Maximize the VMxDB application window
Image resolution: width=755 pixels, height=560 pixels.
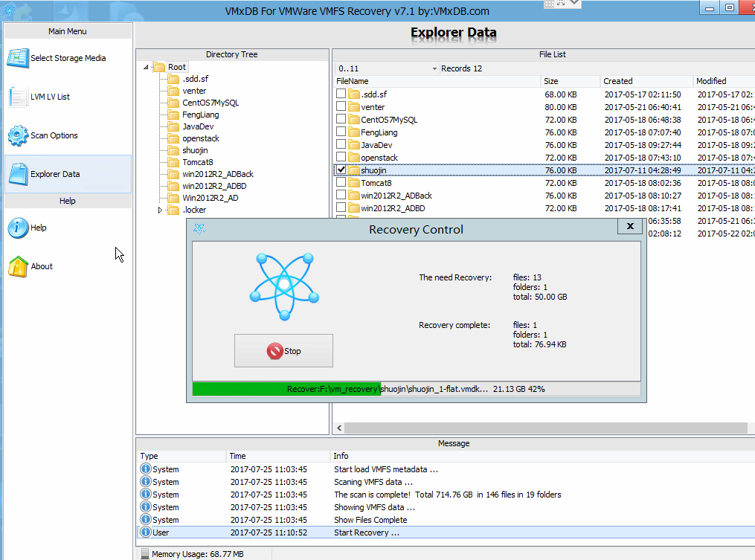click(x=730, y=8)
